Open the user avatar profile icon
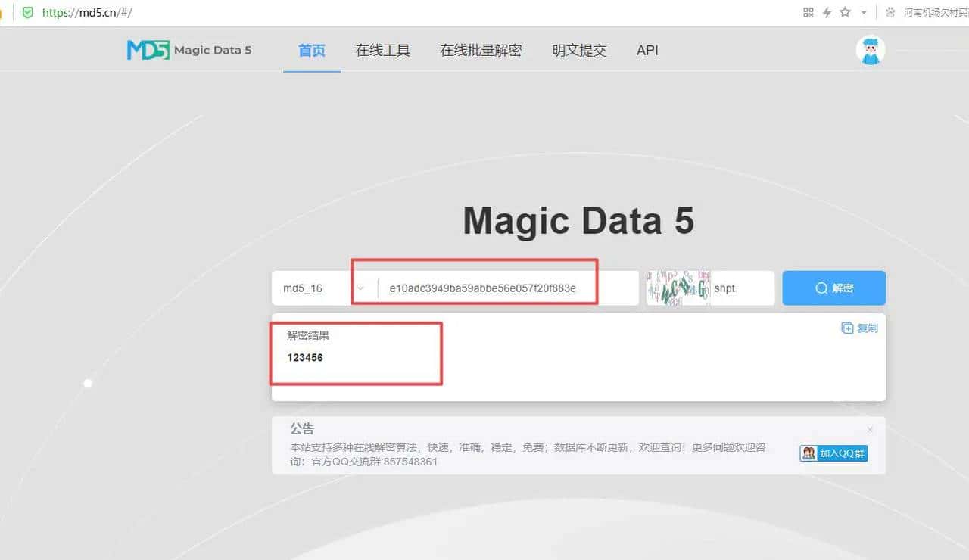The image size is (969, 560). click(870, 49)
